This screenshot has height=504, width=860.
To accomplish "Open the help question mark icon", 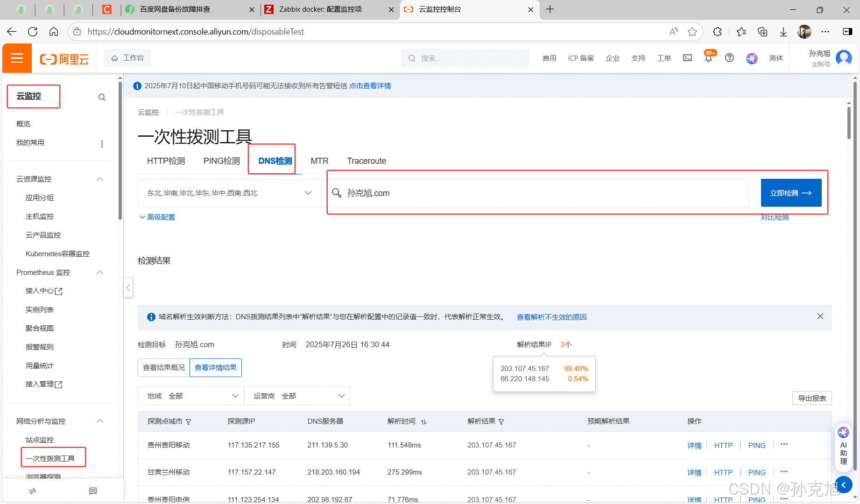I will [x=729, y=58].
